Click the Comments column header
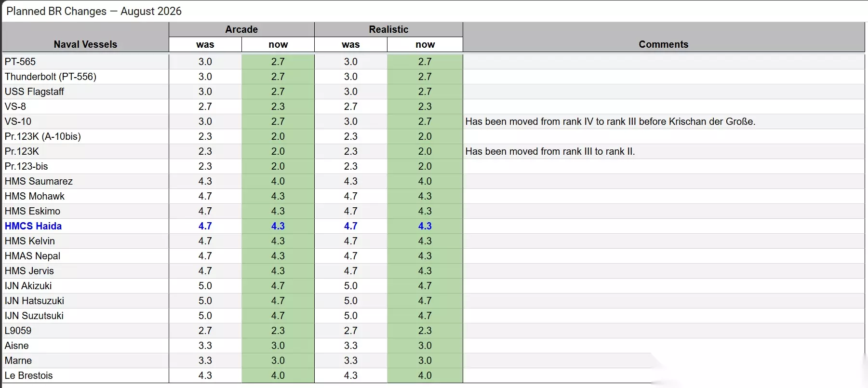868x388 pixels. [664, 44]
